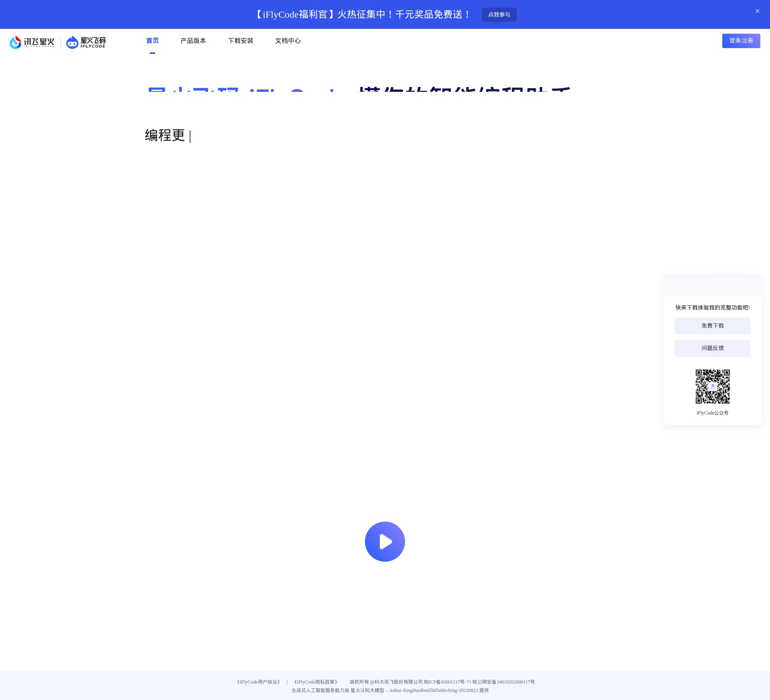
Task: Click the iFlyCode robot mascot logo icon
Action: 72,42
